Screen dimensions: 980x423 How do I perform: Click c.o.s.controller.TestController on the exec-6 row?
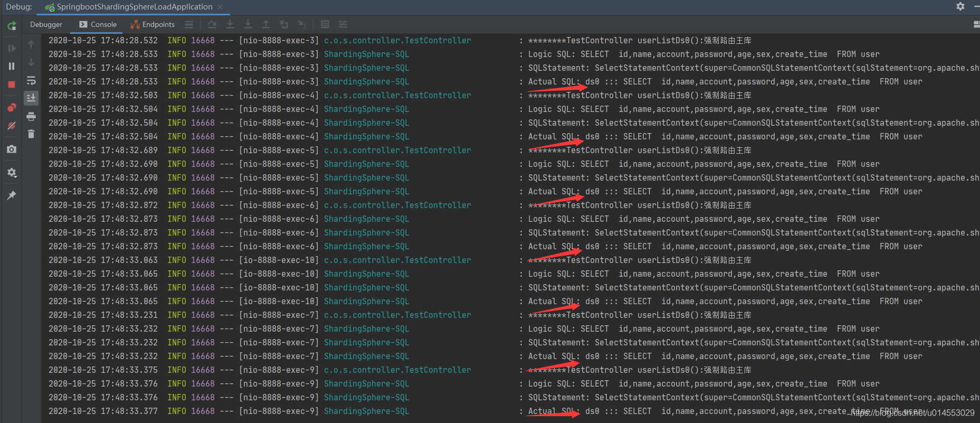397,205
